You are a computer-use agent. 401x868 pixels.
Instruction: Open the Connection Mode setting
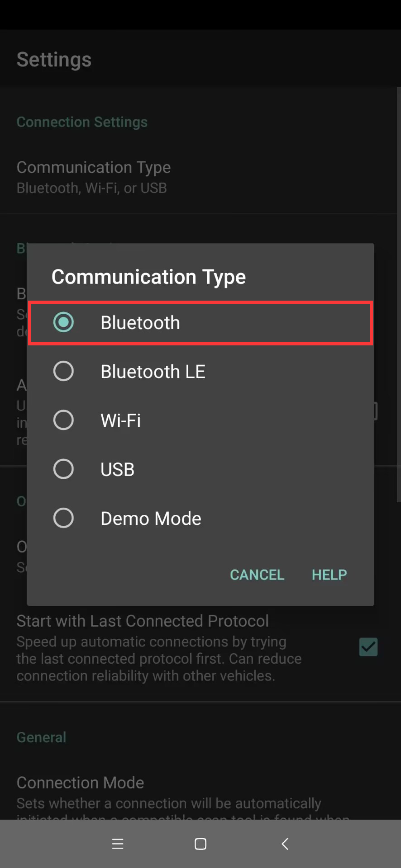80,783
